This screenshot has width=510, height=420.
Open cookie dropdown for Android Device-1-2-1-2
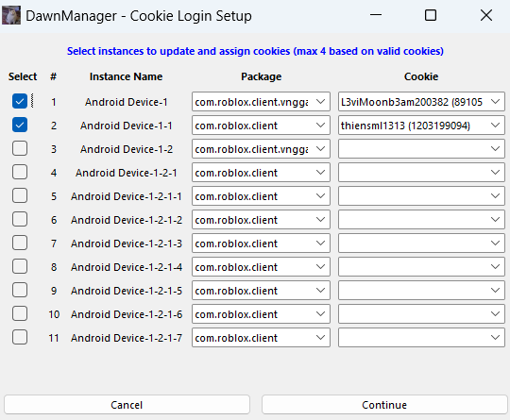click(421, 220)
